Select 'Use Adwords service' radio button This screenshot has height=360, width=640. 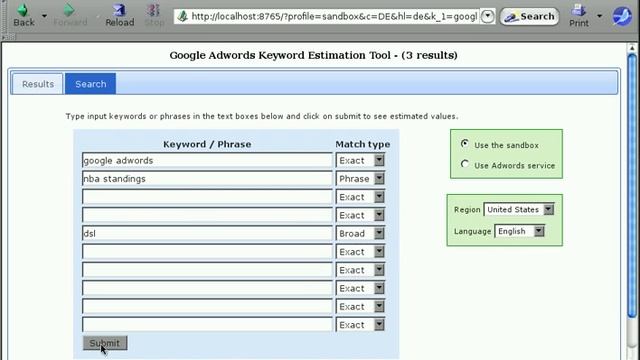pos(464,164)
